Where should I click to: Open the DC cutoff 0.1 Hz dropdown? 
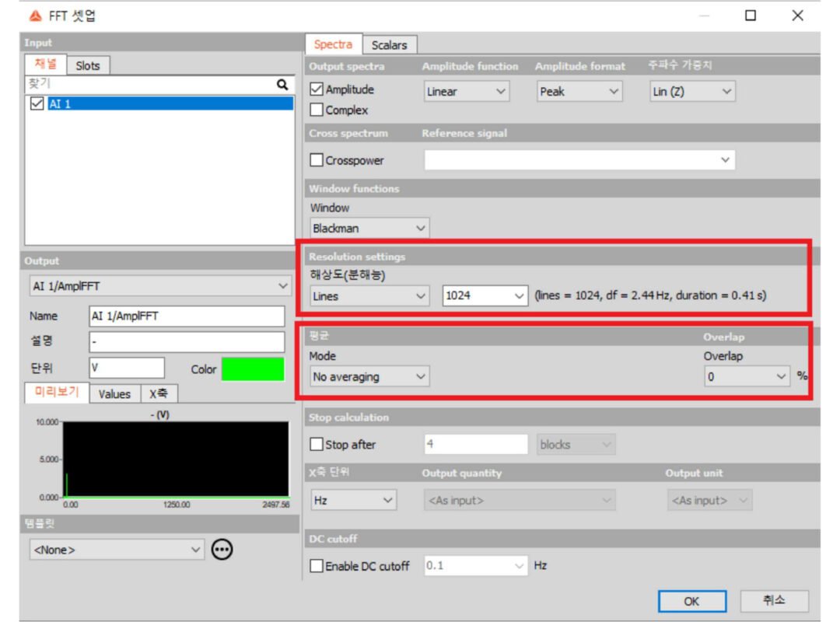(x=475, y=566)
